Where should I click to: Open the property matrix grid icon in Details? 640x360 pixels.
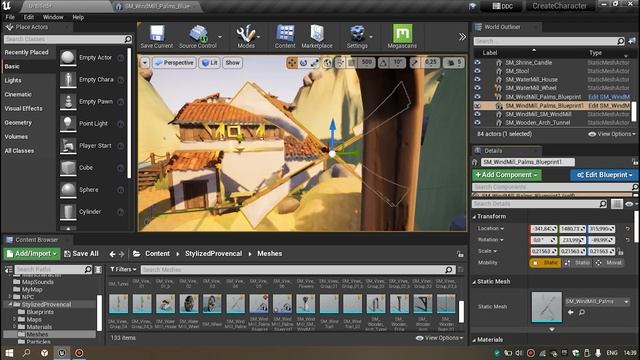coord(617,204)
